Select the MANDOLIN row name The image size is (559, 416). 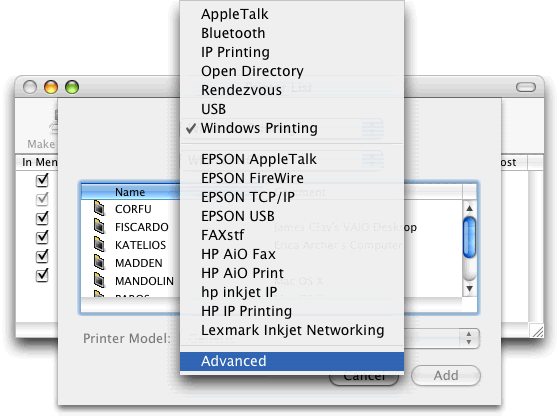click(x=144, y=281)
